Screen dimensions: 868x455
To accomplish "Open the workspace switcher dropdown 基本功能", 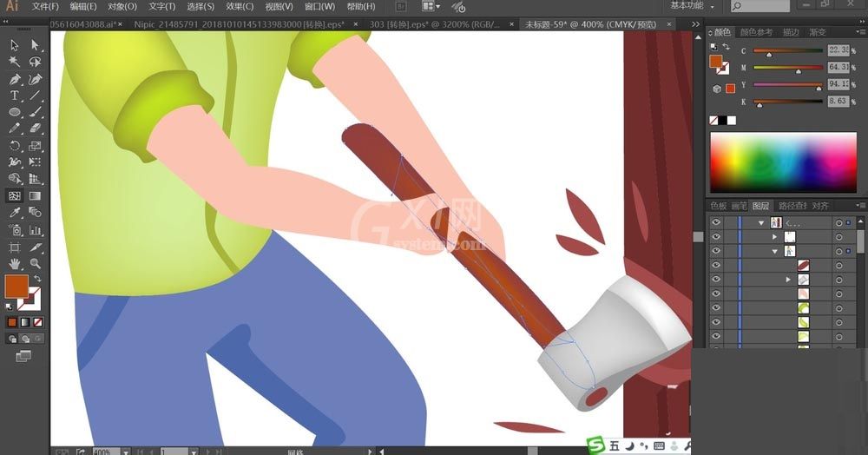I will coord(692,5).
